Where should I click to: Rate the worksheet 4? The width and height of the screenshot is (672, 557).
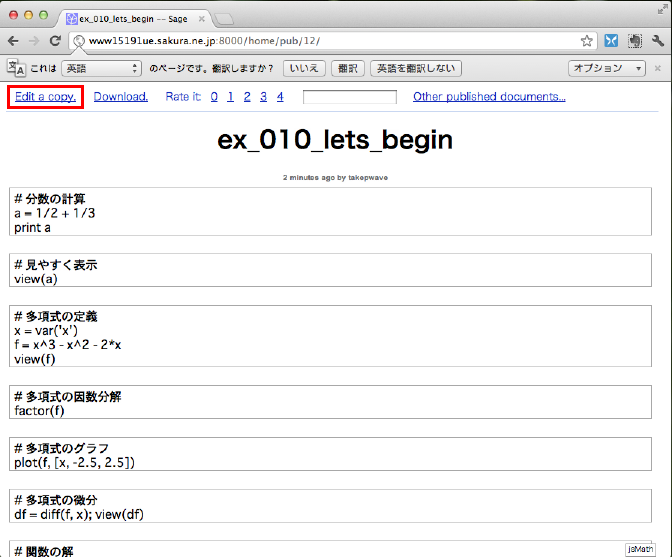[280, 97]
